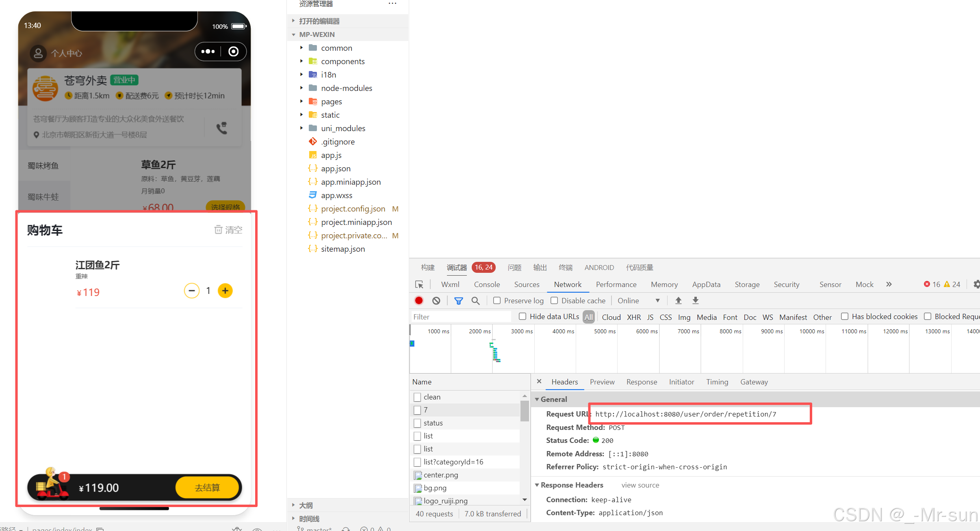Increase 江团鱼2斤 quantity with plus button
980x531 pixels.
click(x=225, y=291)
